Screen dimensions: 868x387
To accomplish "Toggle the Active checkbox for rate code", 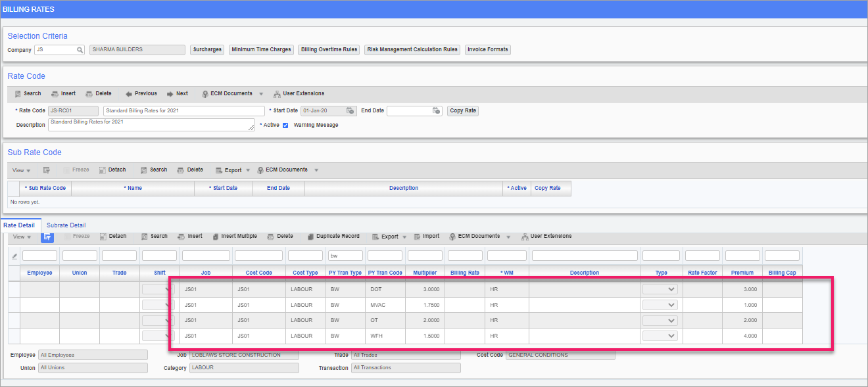I will pos(285,125).
